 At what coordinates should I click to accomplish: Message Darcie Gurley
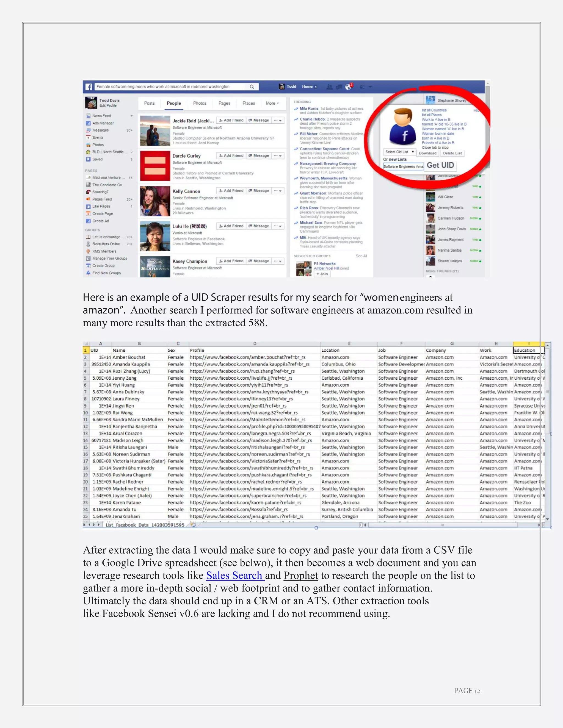point(258,156)
